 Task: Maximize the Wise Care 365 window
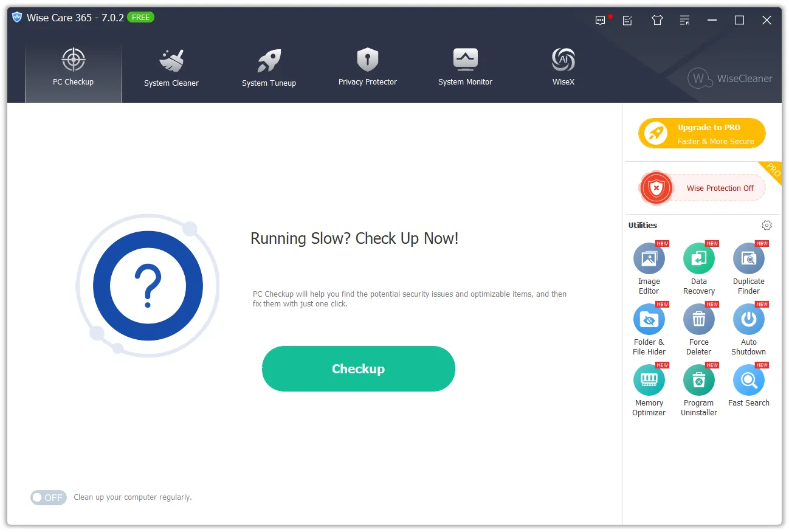pyautogui.click(x=739, y=20)
